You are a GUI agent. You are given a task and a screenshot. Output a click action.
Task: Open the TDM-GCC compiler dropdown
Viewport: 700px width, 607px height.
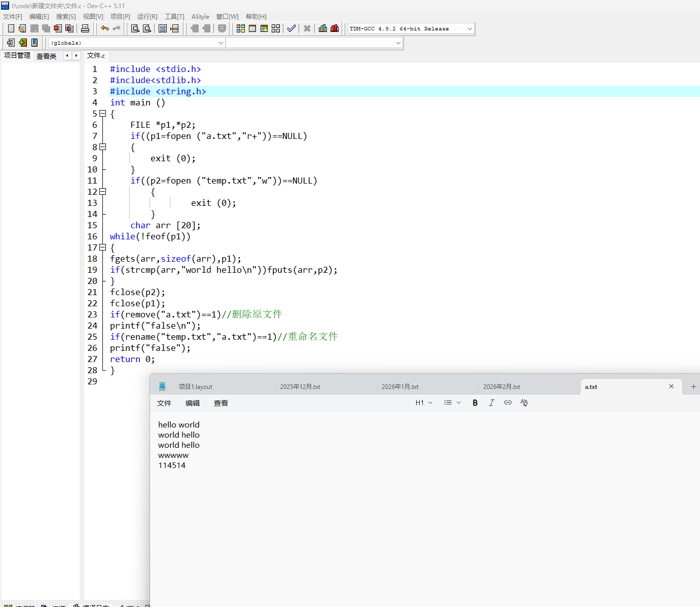469,29
